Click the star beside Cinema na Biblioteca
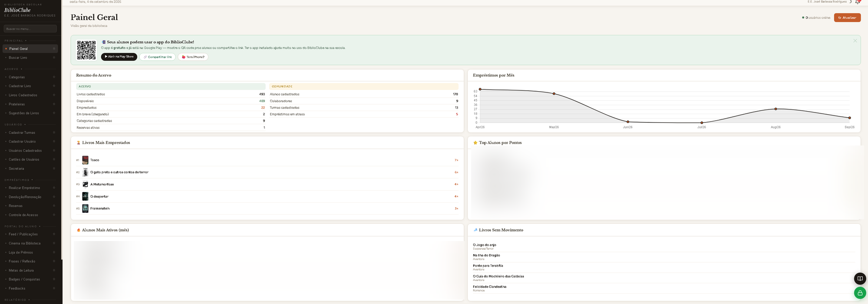 point(54,244)
